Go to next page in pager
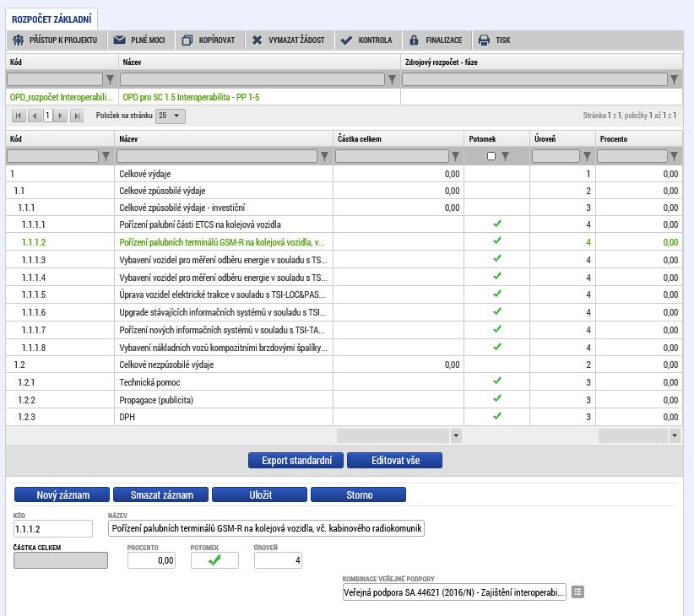 [x=61, y=116]
